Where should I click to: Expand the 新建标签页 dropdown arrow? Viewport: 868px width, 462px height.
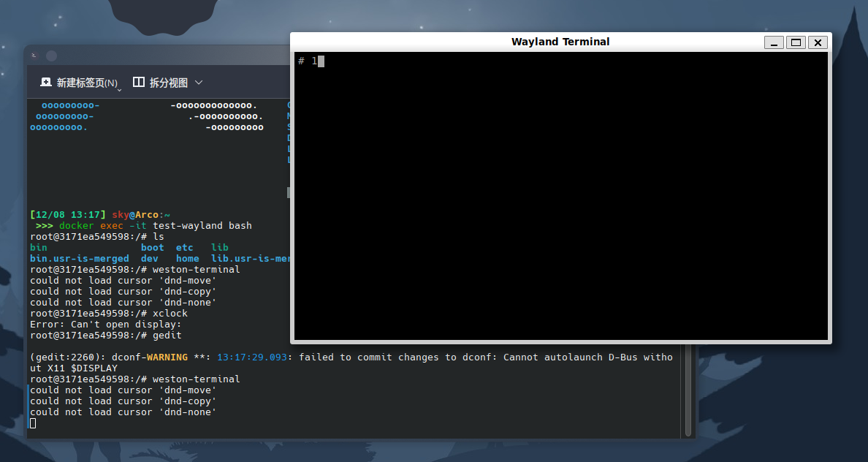point(118,86)
